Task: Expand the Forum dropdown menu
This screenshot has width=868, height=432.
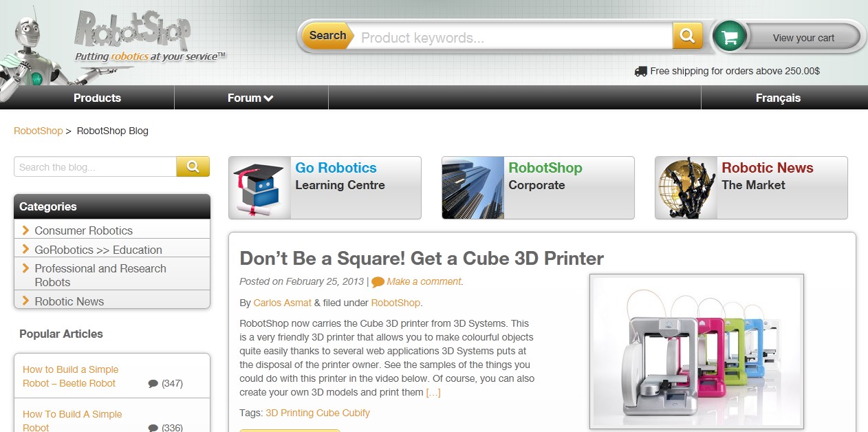Action: pos(250,98)
